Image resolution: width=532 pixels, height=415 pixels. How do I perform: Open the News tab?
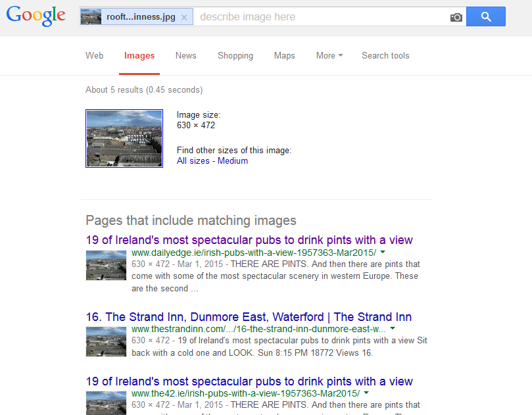(186, 56)
